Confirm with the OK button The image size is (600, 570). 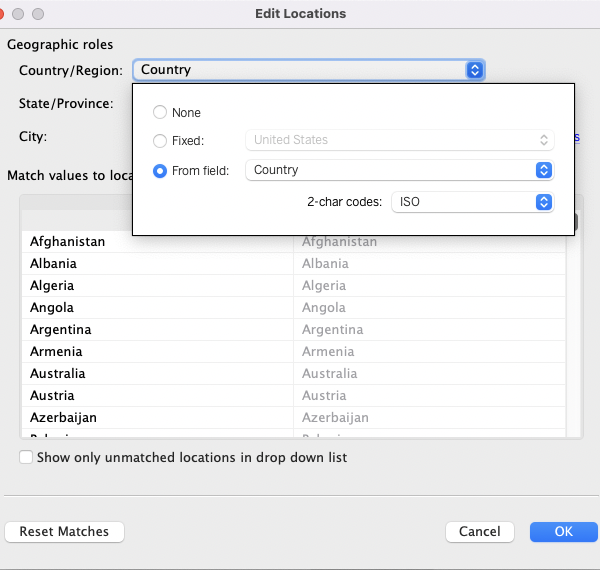[x=563, y=532]
